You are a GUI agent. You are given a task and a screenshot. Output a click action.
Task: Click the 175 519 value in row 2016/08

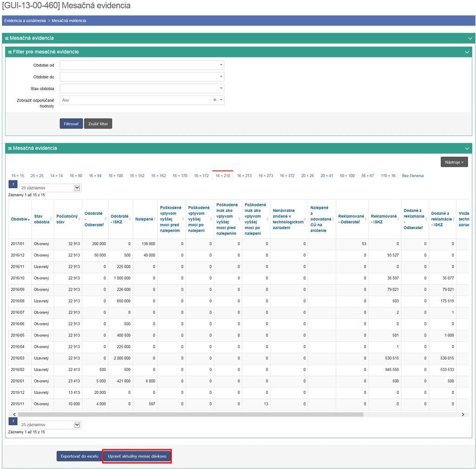pos(447,301)
